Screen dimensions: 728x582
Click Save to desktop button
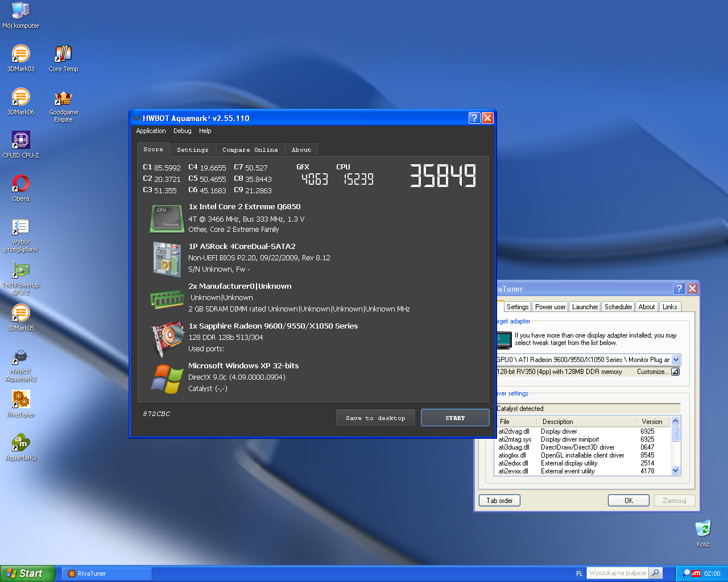(x=375, y=418)
